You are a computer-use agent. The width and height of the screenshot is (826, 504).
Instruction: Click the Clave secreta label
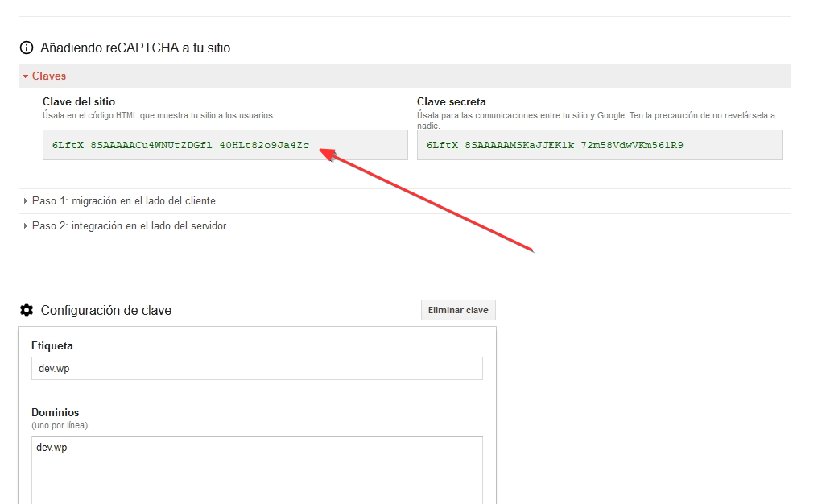pyautogui.click(x=452, y=101)
